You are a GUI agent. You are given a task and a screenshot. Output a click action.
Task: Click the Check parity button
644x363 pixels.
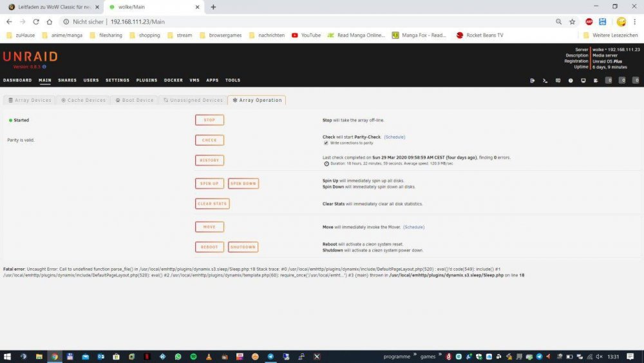pyautogui.click(x=209, y=140)
